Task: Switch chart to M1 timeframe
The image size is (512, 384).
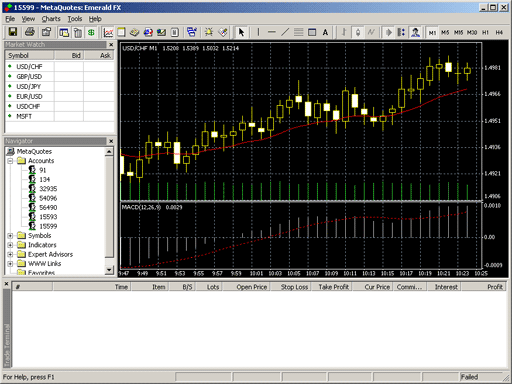Action: click(x=432, y=33)
